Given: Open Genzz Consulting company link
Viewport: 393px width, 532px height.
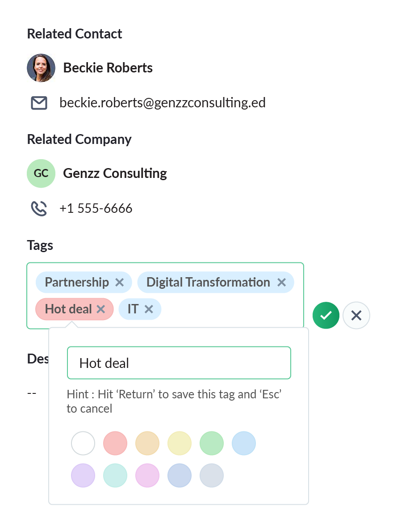Looking at the screenshot, I should pyautogui.click(x=115, y=173).
